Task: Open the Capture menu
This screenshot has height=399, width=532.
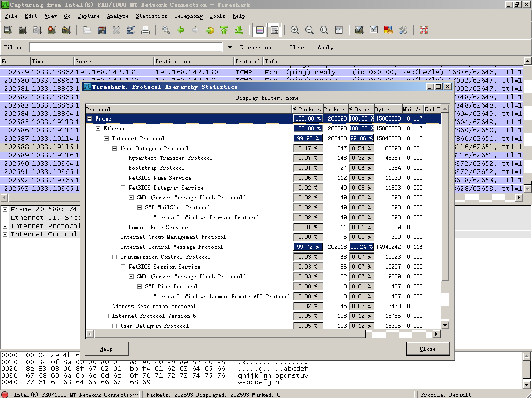Action: [88, 16]
